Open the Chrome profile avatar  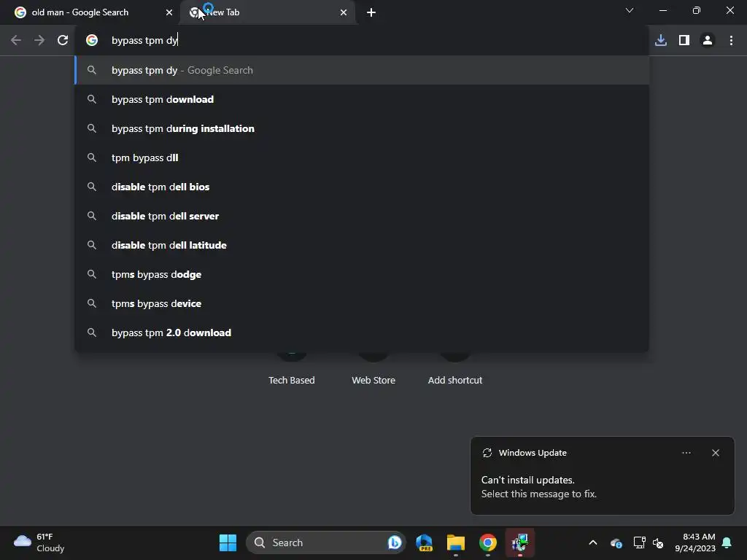click(x=708, y=40)
